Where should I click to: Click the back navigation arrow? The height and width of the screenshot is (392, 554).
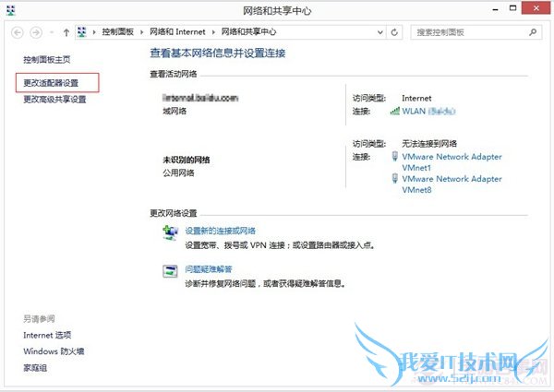click(18, 32)
